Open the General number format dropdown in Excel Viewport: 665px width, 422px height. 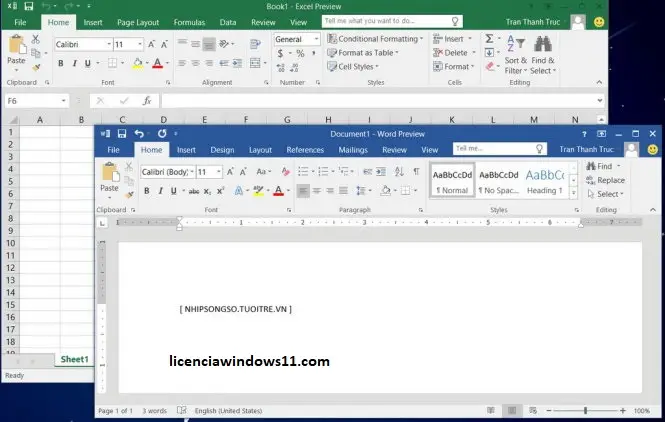[316, 39]
